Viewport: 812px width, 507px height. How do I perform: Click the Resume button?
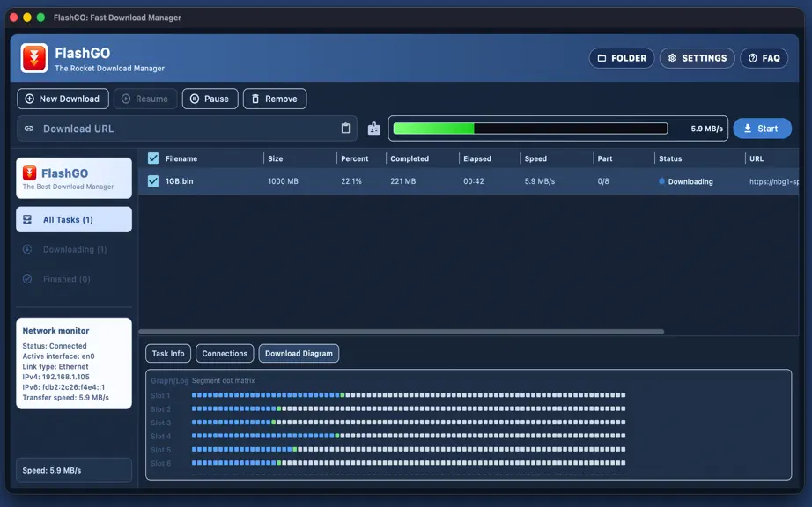tap(145, 99)
